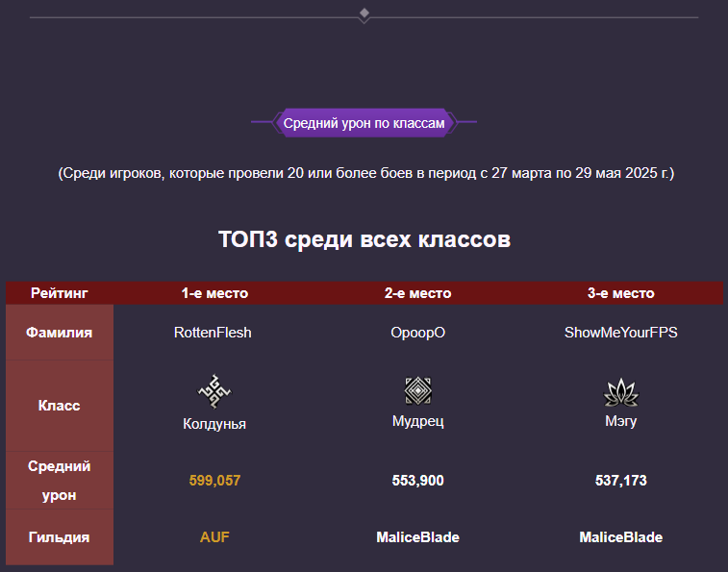Click the AUF guild name
The height and width of the screenshot is (572, 728).
pos(214,537)
